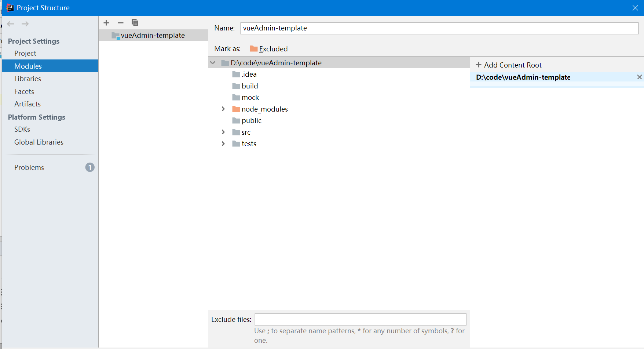The height and width of the screenshot is (349, 644).
Task: Select the build folder
Action: (245, 86)
